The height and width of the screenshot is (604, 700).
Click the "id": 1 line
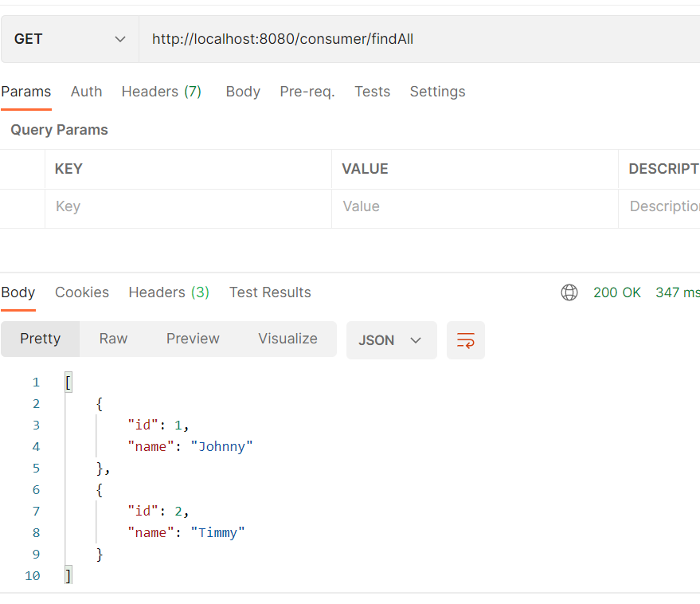pos(158,425)
